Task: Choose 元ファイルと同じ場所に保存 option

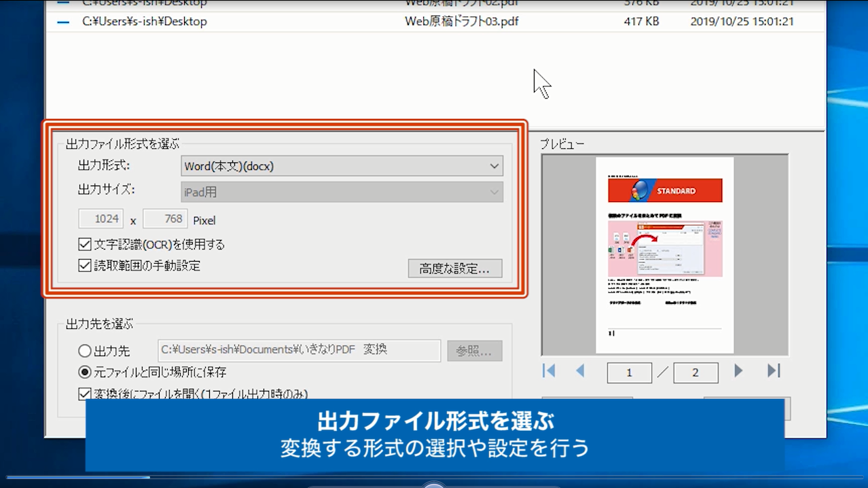Action: [85, 372]
